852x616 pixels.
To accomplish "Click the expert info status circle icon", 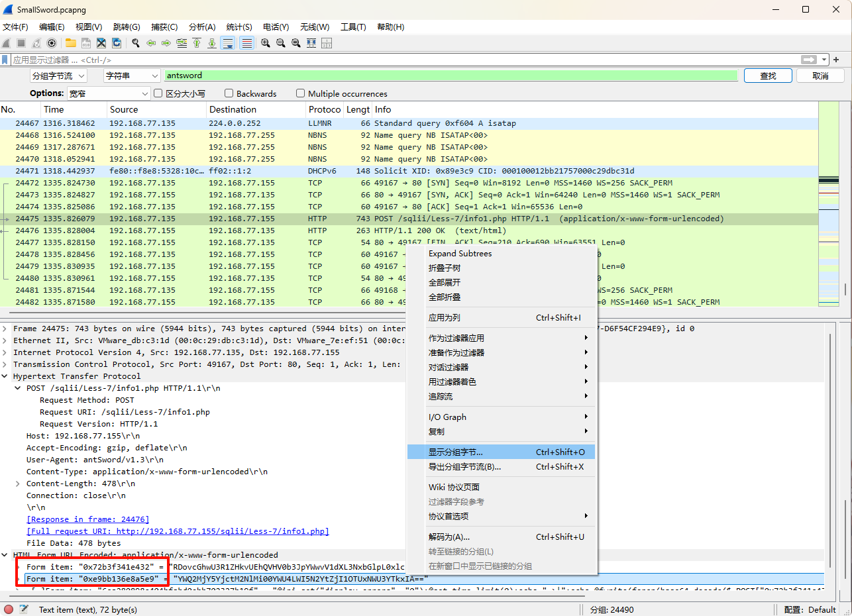I will [x=9, y=609].
